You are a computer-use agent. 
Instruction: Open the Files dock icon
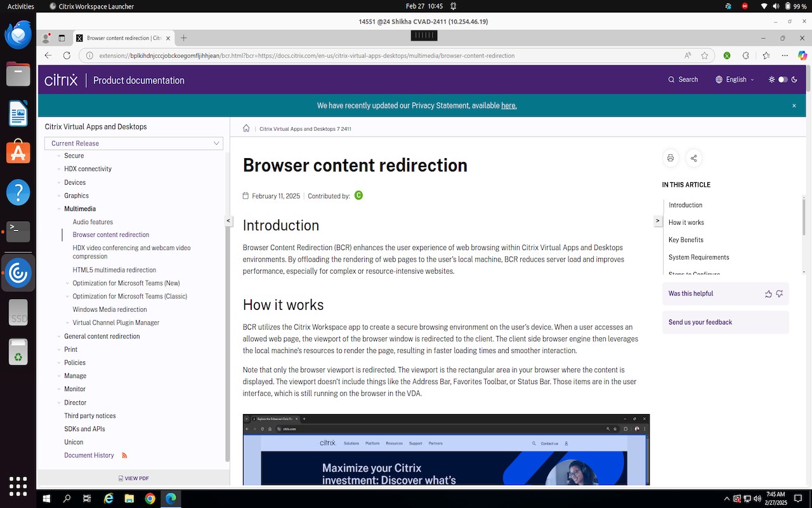(x=18, y=74)
